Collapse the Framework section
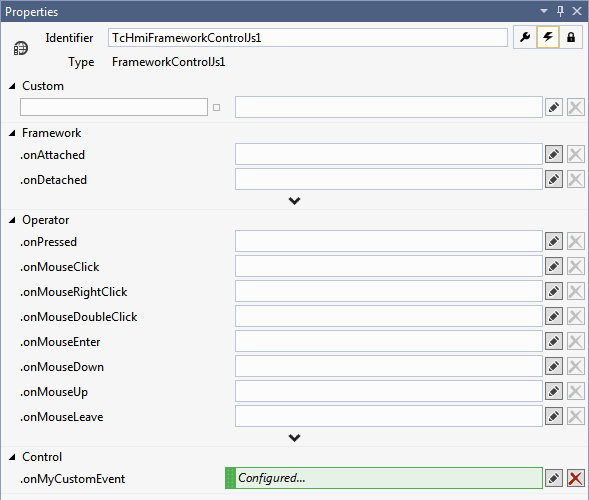The height and width of the screenshot is (500, 589). tap(12, 133)
